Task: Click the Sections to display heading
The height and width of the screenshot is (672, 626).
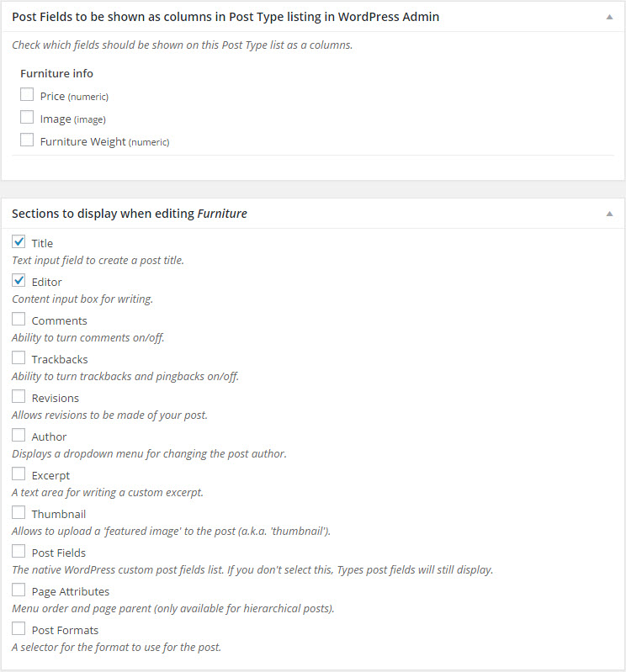Action: pyautogui.click(x=130, y=214)
